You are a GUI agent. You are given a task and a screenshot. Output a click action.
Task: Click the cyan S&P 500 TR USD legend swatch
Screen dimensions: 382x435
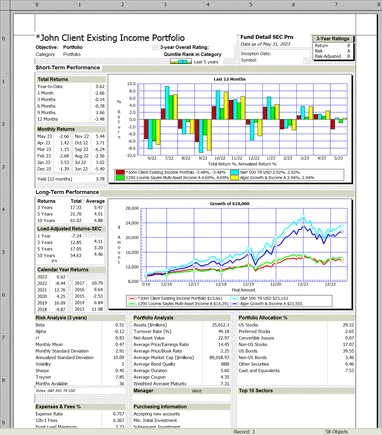(x=235, y=172)
